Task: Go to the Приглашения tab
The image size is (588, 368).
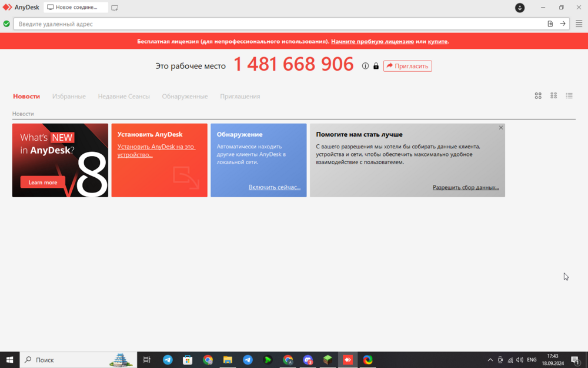Action: (240, 97)
